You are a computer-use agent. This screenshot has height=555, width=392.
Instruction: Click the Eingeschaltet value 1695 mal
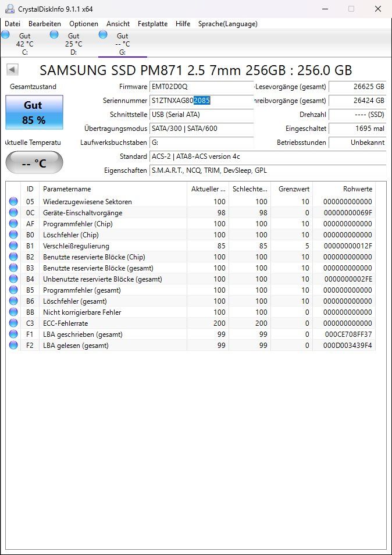click(x=357, y=129)
